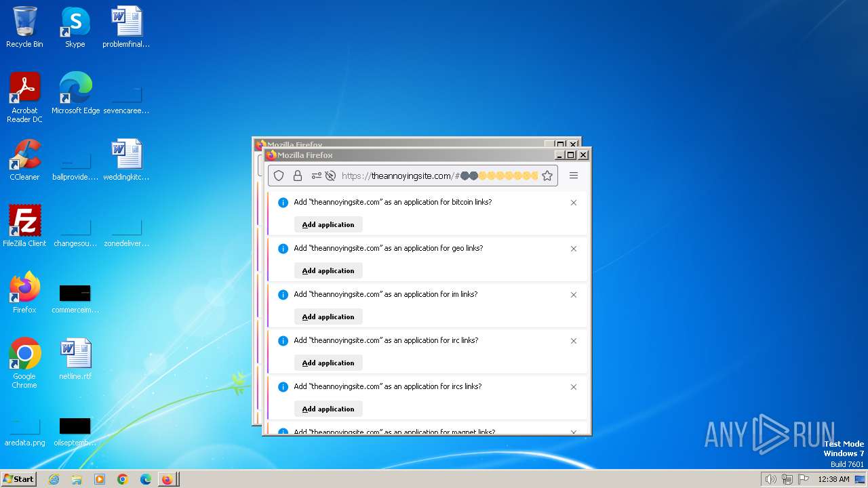Switch to Firefox via taskbar button
Viewport: 868px width, 488px height.
[x=168, y=479]
